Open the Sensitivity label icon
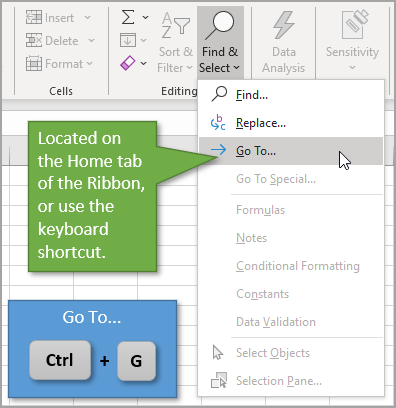This screenshot has width=396, height=408. point(355,25)
